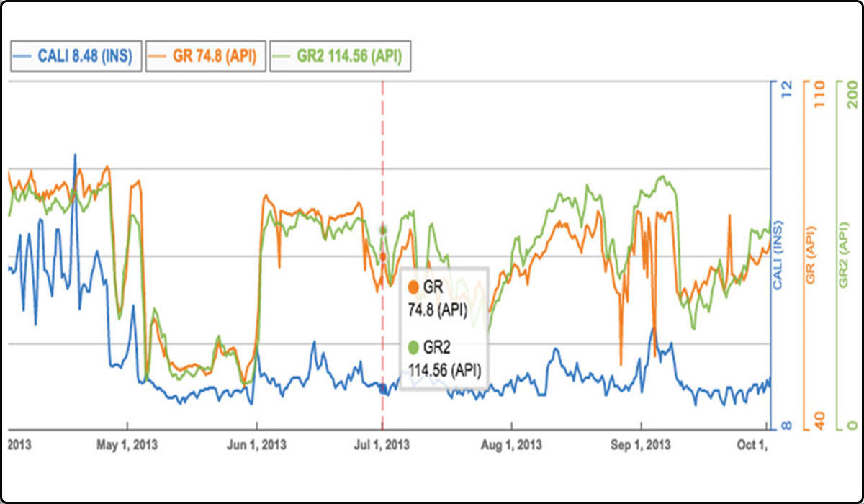Viewport: 864px width, 504px height.
Task: Click the blue CALI data point on cursor line
Action: pos(382,389)
